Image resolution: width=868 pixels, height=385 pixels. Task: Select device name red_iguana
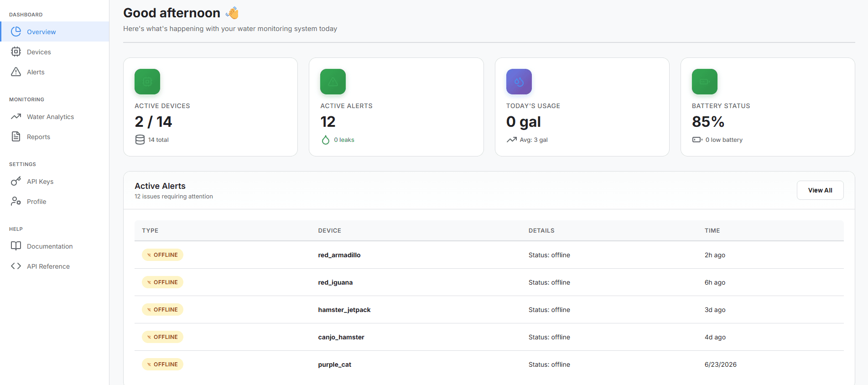click(x=335, y=282)
